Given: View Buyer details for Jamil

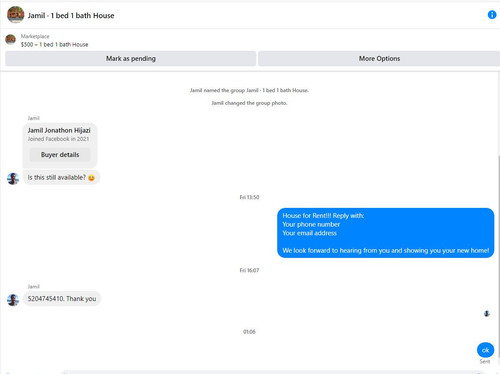Looking at the screenshot, I should pos(60,155).
